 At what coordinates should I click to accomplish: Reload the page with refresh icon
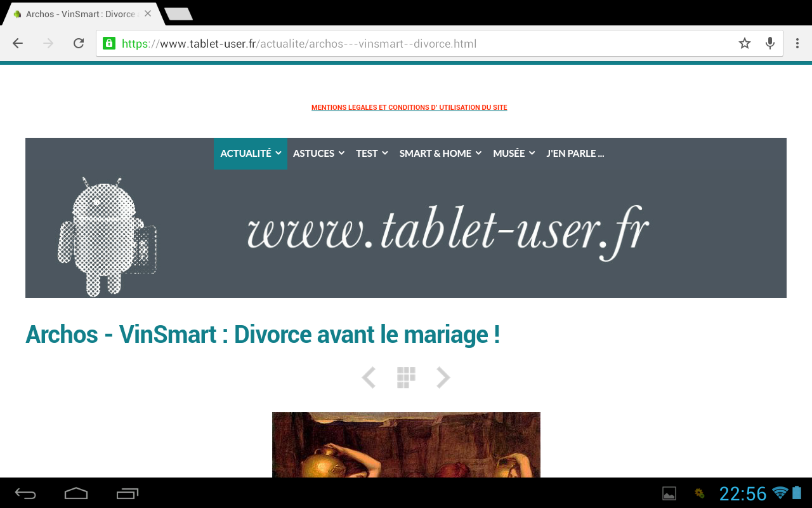pyautogui.click(x=79, y=43)
